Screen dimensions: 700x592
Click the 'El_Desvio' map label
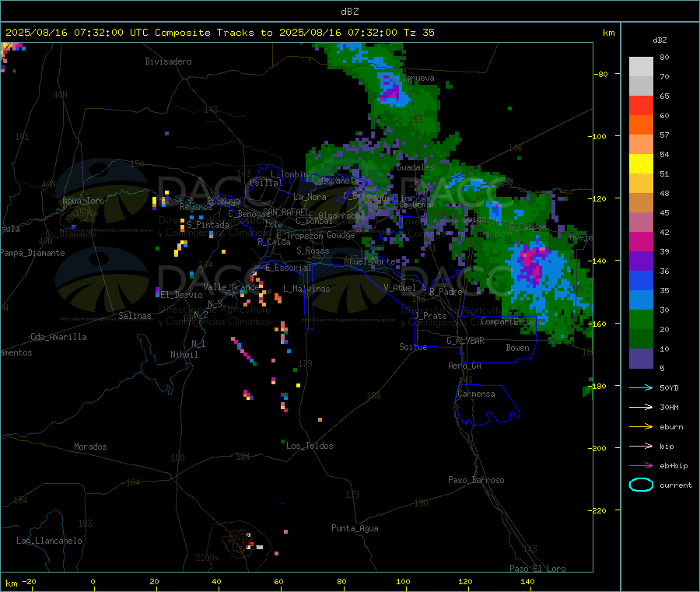click(x=182, y=295)
